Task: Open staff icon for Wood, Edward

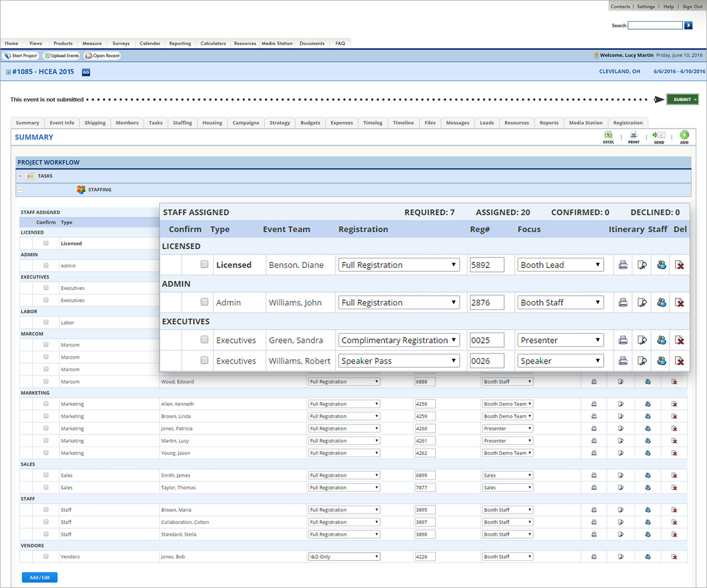Action: [x=648, y=382]
